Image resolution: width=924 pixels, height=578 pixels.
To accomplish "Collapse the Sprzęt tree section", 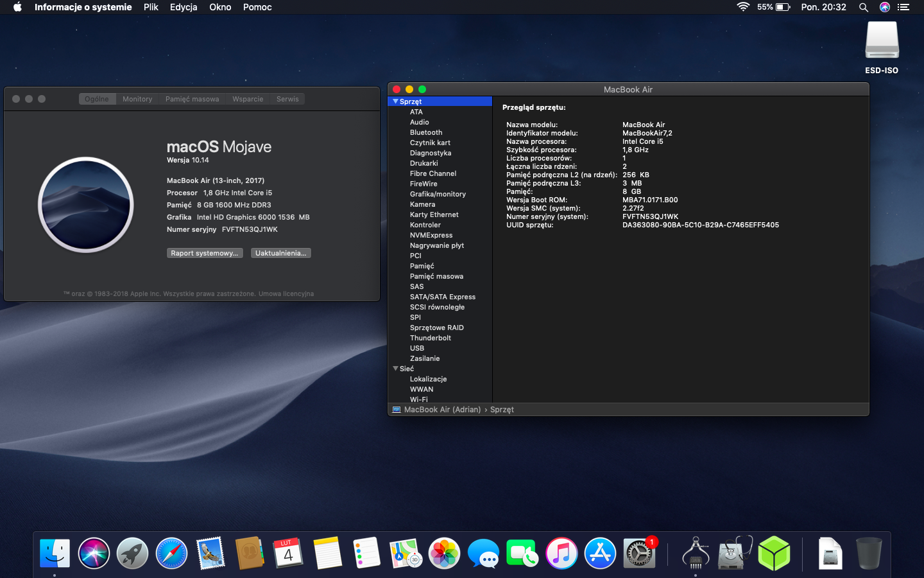I will click(395, 101).
